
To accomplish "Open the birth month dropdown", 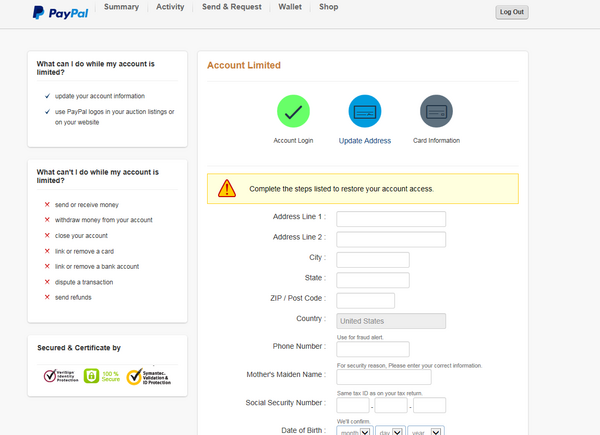I will 355,430.
